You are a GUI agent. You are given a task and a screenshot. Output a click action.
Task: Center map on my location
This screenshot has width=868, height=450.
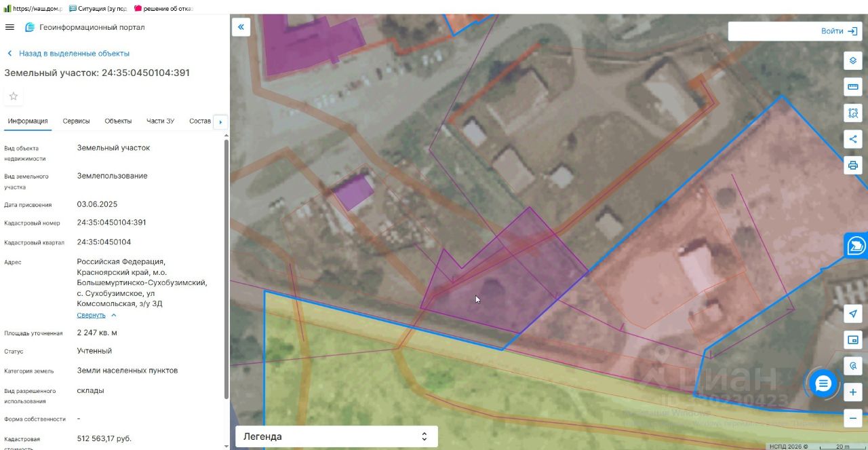coord(853,314)
